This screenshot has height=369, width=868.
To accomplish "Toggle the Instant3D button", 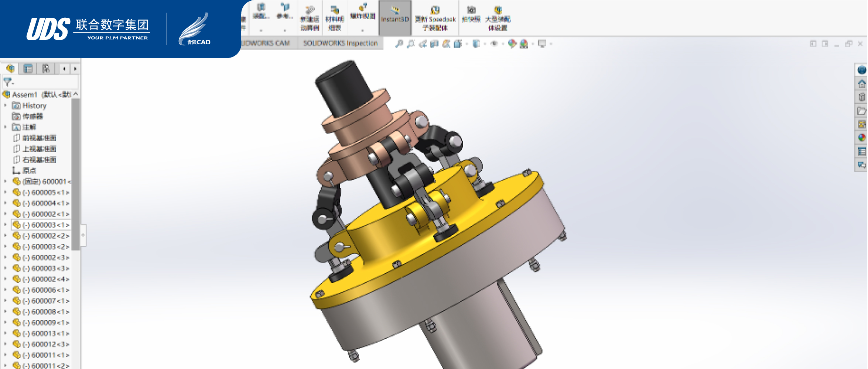I will (x=394, y=18).
